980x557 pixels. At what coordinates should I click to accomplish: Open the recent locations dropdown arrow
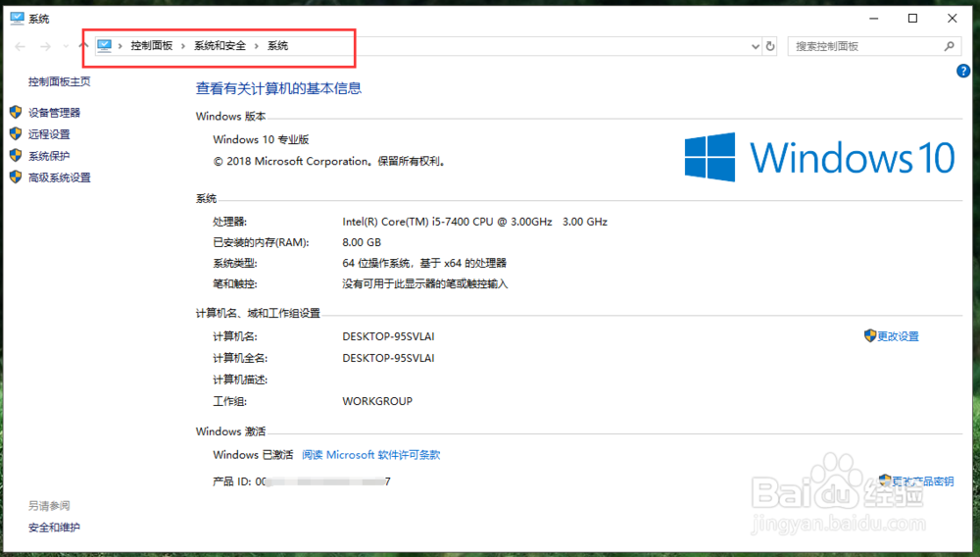click(66, 46)
